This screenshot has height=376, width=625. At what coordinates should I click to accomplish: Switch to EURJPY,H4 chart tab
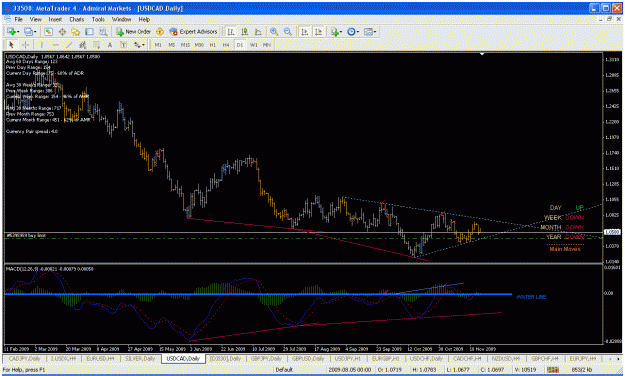point(582,359)
